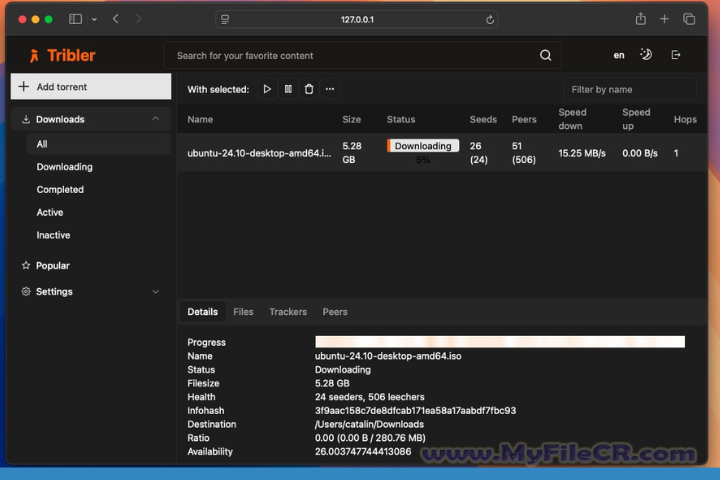The width and height of the screenshot is (720, 480).
Task: Sort by the Seeds column header
Action: 483,119
